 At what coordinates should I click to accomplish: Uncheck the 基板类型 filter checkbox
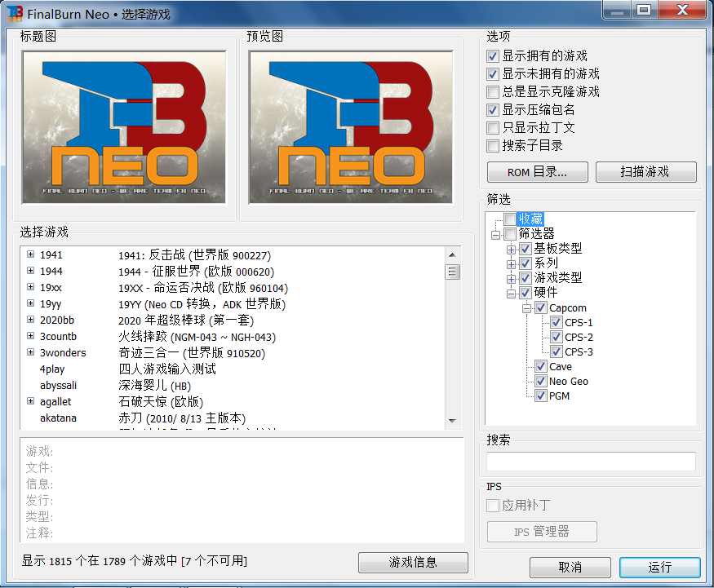[x=526, y=249]
